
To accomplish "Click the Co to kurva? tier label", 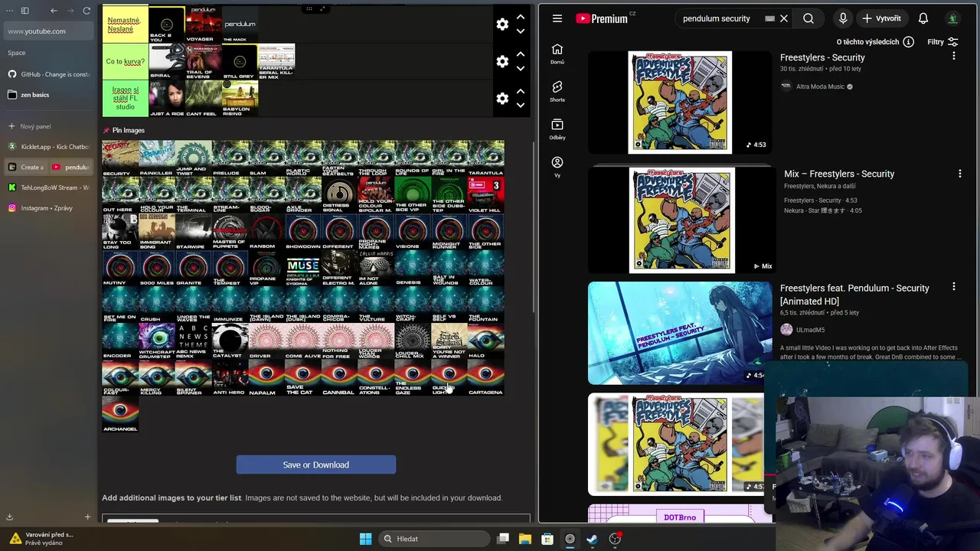I will pos(126,61).
